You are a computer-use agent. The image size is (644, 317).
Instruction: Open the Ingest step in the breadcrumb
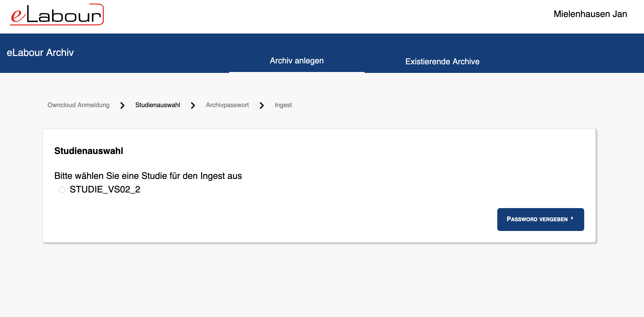click(x=283, y=105)
